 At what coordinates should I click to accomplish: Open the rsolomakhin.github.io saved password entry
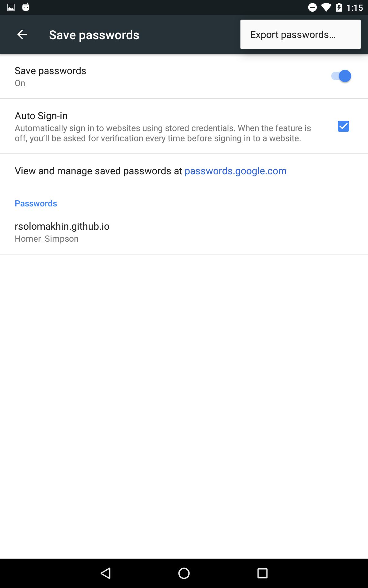[x=62, y=226]
